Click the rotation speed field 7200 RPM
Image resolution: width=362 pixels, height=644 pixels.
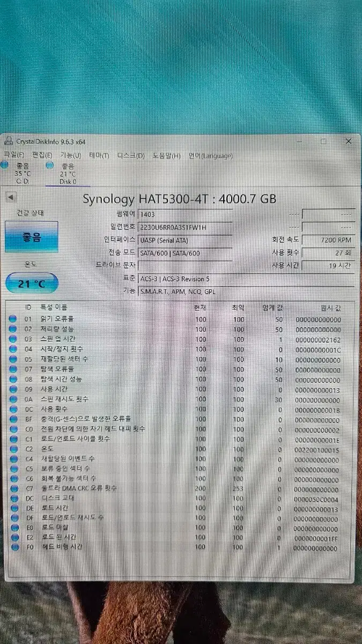[x=328, y=240]
